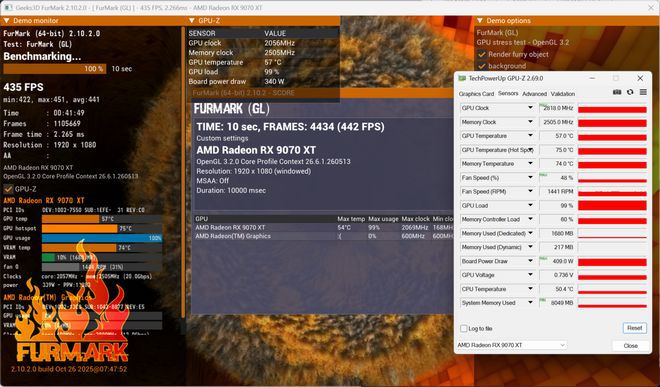Open the System Memory Used dropdown
660x387 pixels.
pyautogui.click(x=530, y=303)
